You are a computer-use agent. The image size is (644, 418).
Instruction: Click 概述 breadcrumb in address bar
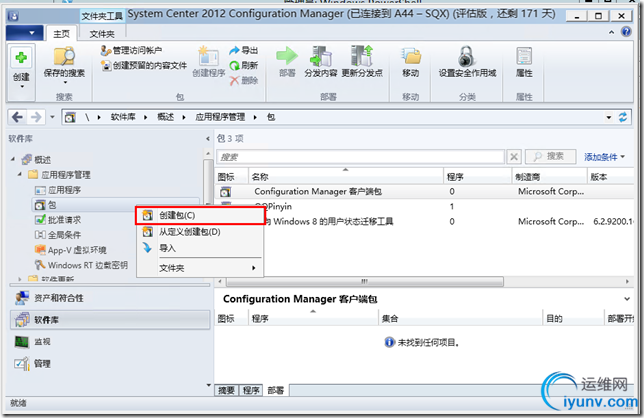click(x=166, y=117)
